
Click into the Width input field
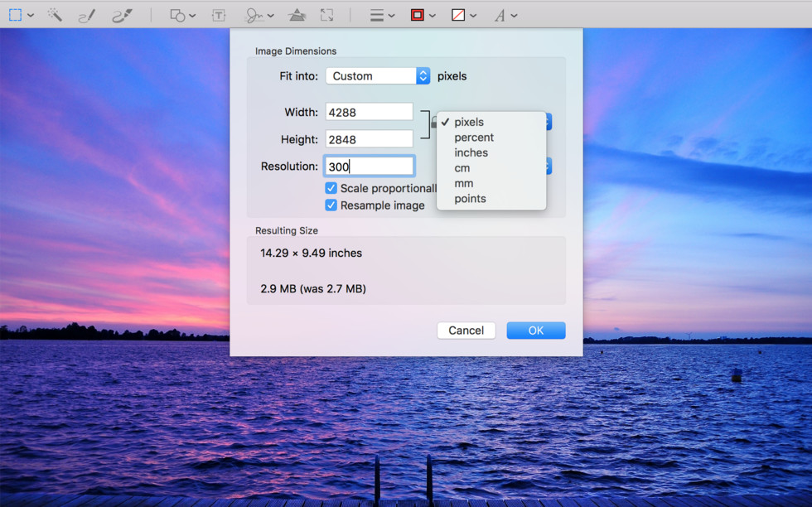369,112
